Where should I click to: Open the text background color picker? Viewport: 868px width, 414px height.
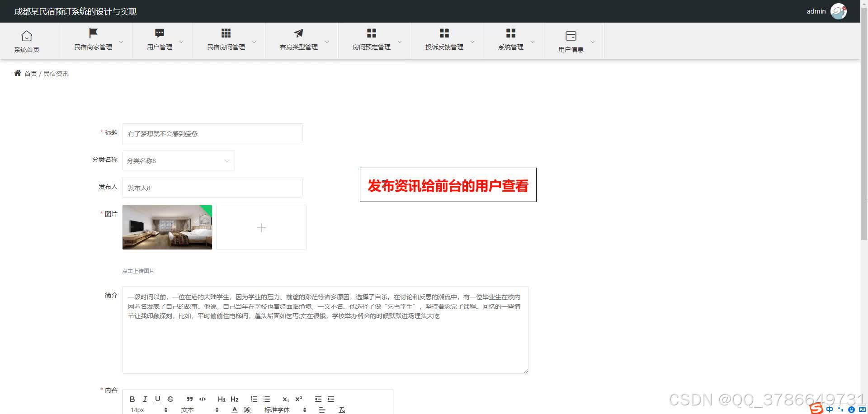click(247, 410)
